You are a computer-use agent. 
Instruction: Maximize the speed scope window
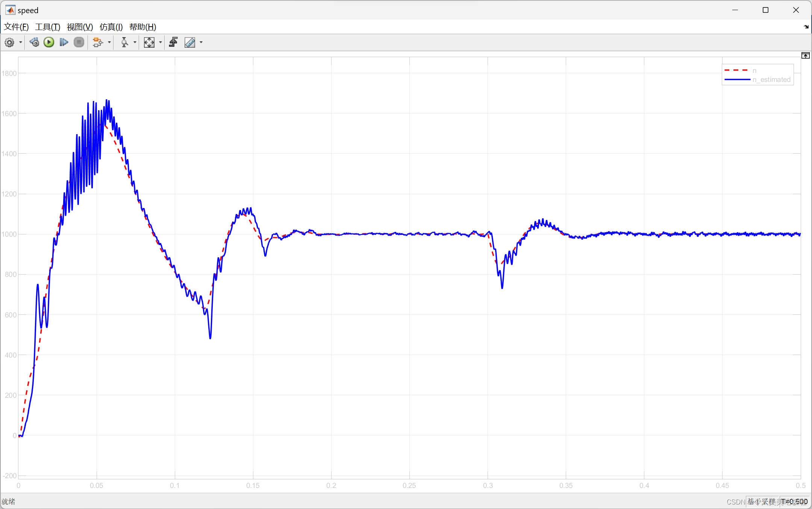point(765,10)
